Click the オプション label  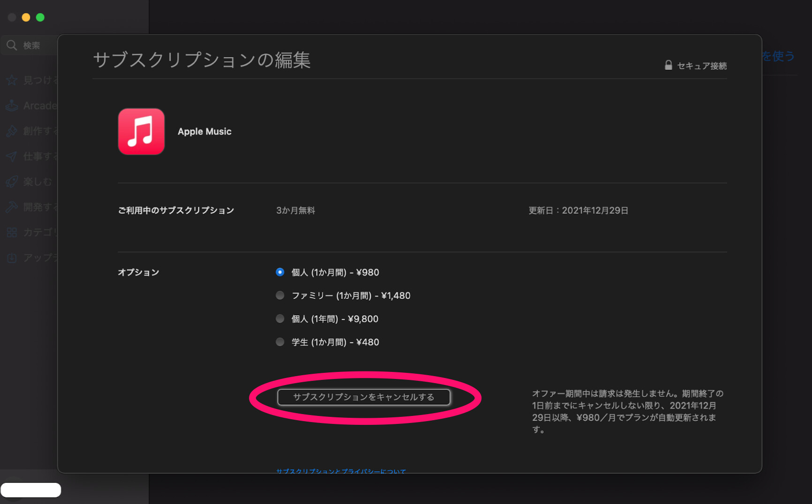[x=138, y=272]
